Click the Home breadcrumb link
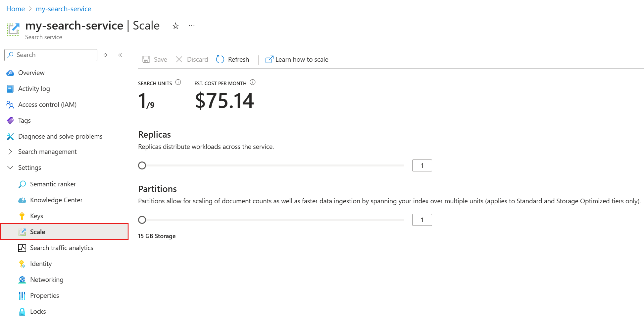The image size is (644, 321). pyautogui.click(x=16, y=9)
